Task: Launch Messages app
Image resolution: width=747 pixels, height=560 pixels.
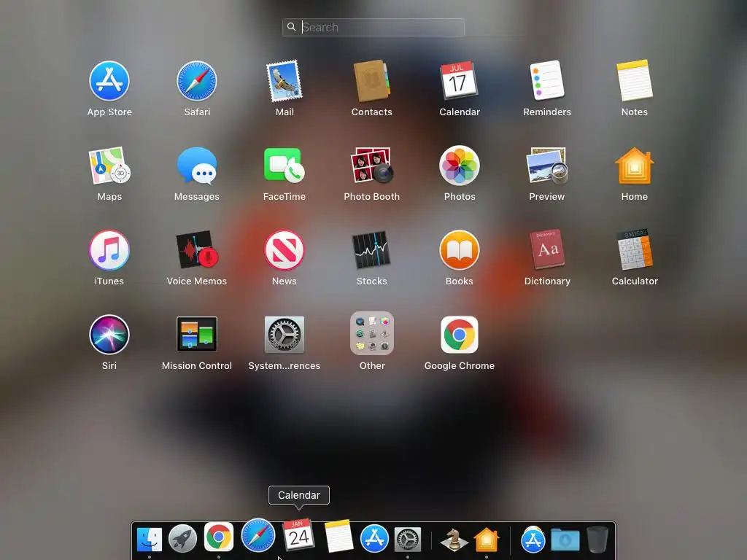Action: pyautogui.click(x=197, y=166)
